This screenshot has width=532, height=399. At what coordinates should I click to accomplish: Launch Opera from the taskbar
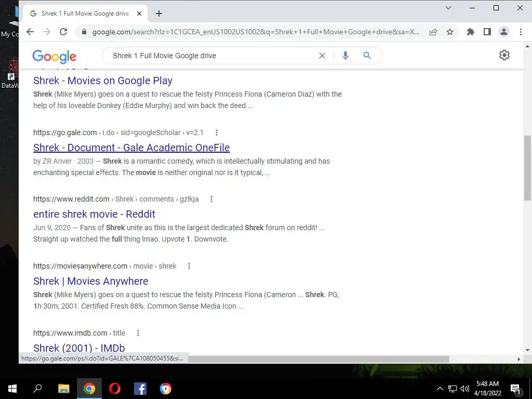[x=115, y=389]
